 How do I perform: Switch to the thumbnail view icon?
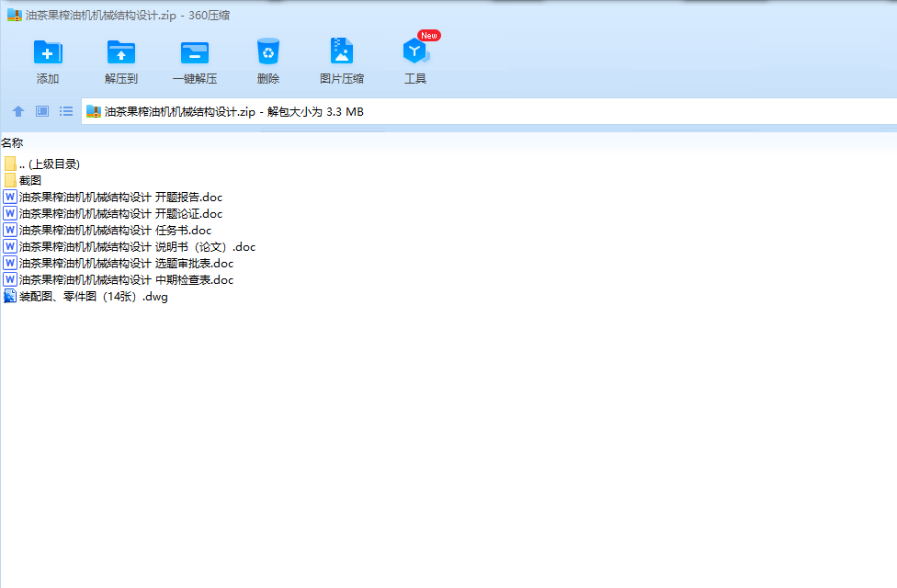click(x=42, y=111)
